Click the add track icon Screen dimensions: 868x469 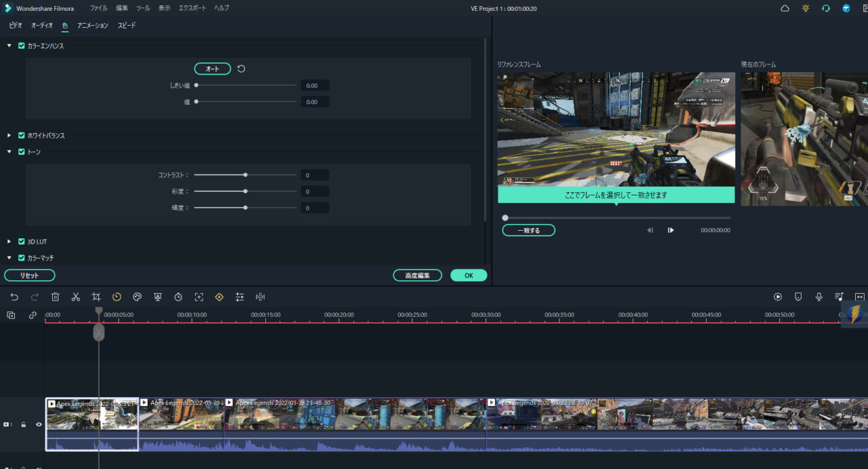[11, 315]
